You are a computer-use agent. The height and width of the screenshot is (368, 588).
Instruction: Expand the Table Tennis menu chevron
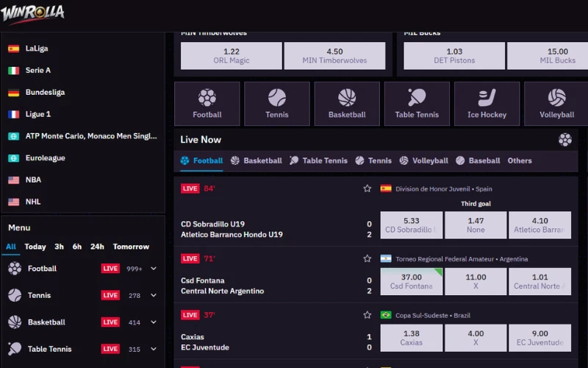pyautogui.click(x=154, y=349)
